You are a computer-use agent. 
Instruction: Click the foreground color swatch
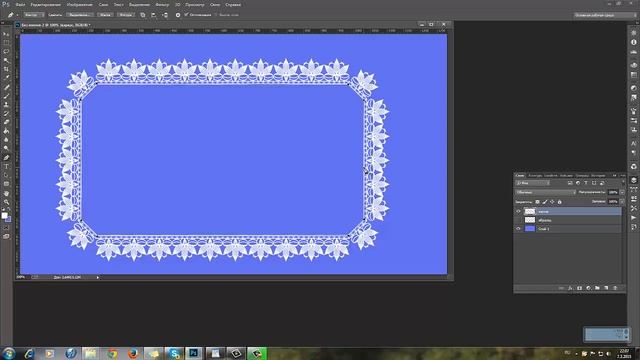(4, 216)
